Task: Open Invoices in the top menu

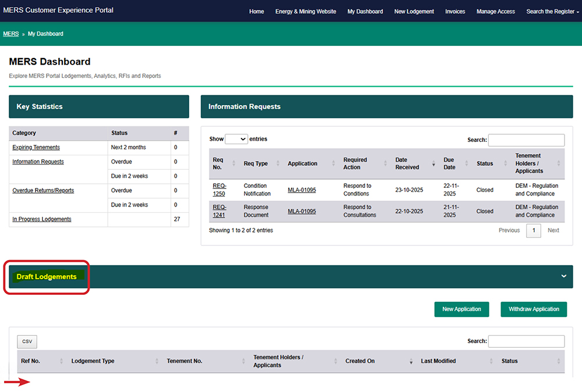Action: [455, 12]
